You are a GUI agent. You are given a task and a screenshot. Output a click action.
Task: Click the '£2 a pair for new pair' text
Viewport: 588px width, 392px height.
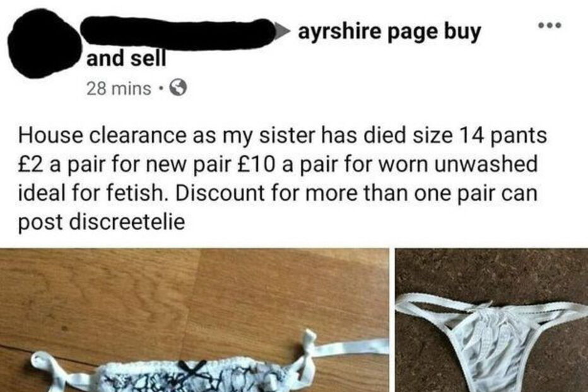point(124,164)
